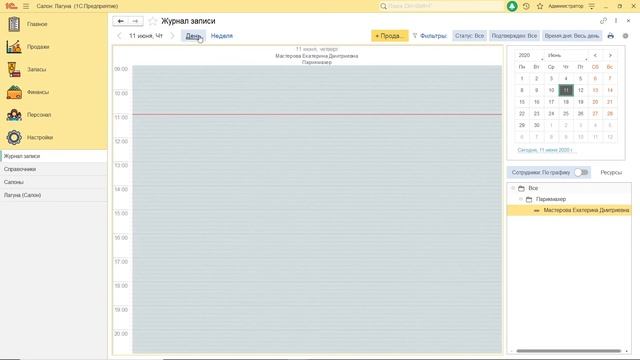Open the hamburger main menu icon
The width and height of the screenshot is (640, 360).
click(26, 6)
